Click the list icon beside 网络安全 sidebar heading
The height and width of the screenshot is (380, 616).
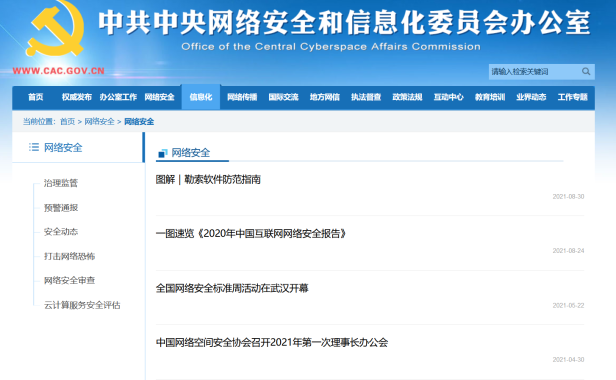click(34, 147)
